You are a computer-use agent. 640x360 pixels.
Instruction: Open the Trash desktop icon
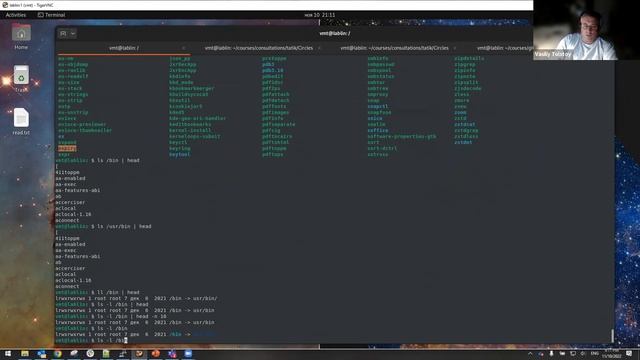pyautogui.click(x=21, y=78)
